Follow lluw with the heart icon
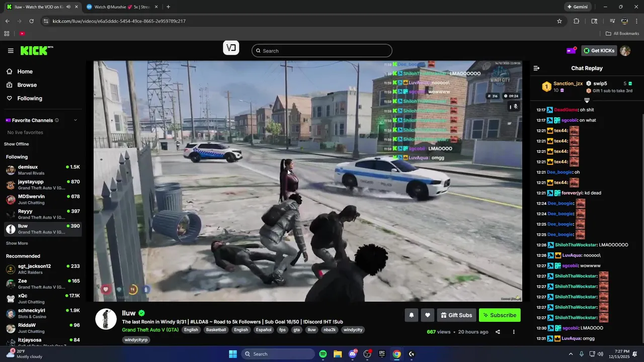644x362 pixels. pyautogui.click(x=427, y=315)
